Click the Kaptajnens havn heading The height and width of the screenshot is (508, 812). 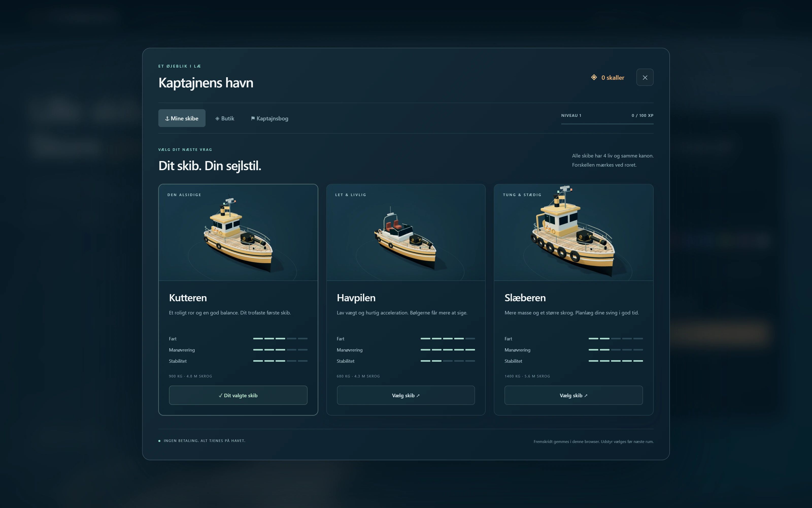click(x=206, y=83)
